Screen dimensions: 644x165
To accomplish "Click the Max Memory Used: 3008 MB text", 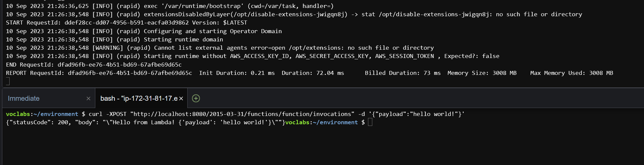I will tap(572, 73).
